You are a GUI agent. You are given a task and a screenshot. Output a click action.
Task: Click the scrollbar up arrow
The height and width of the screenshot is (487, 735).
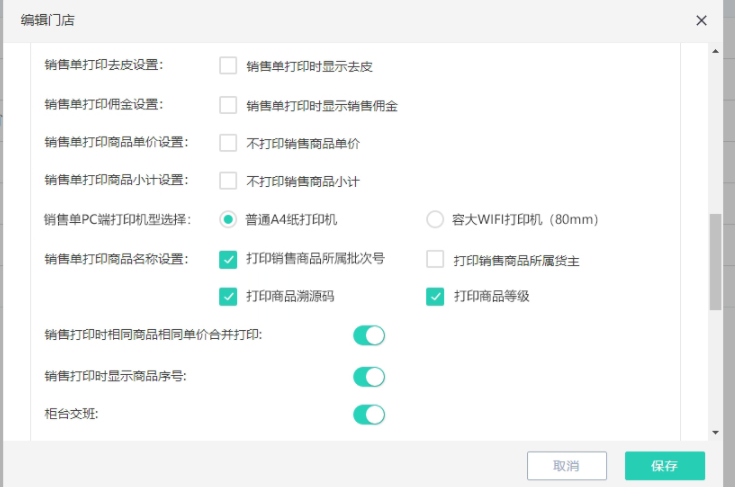(x=715, y=51)
